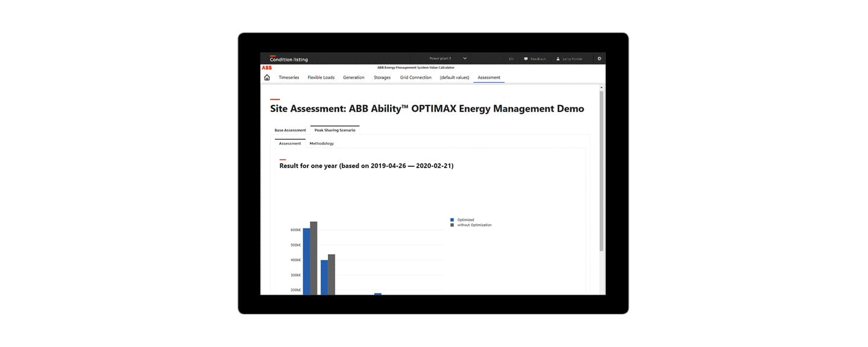868x347 pixels.
Task: Switch language via EN selector
Action: [511, 58]
